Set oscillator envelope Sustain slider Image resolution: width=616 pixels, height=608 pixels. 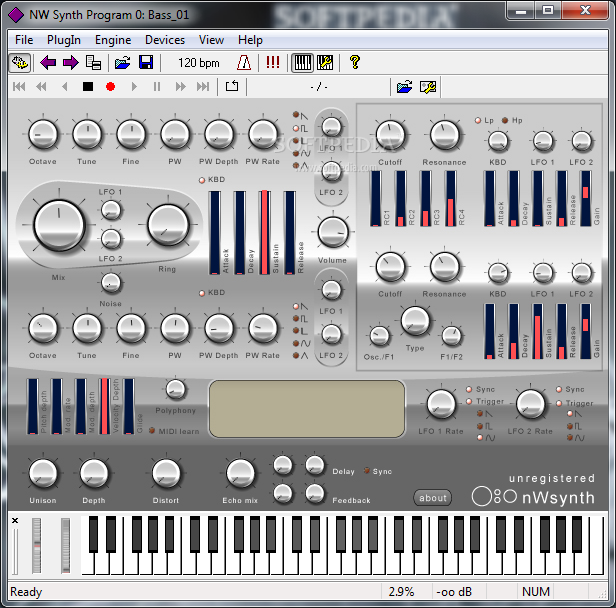click(264, 233)
